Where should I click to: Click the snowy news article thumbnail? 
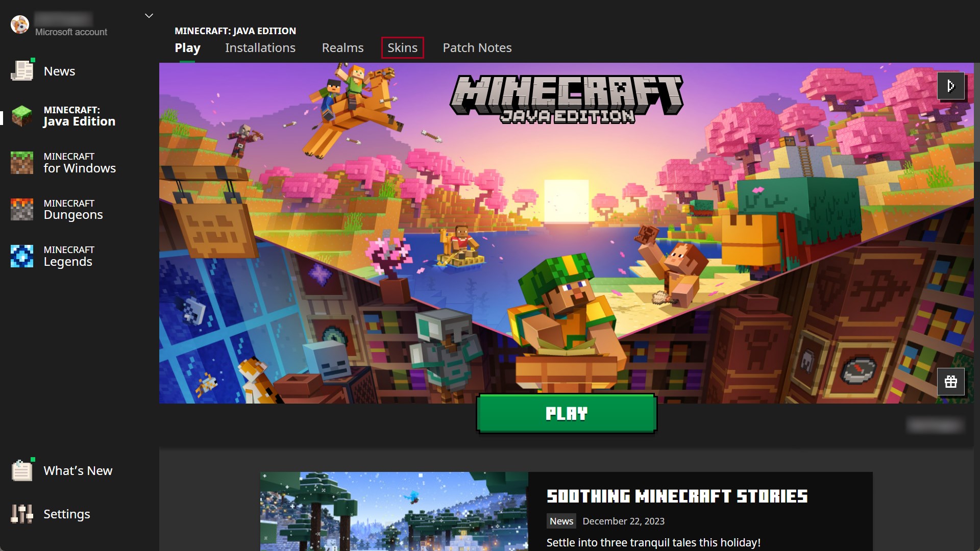[x=394, y=511]
